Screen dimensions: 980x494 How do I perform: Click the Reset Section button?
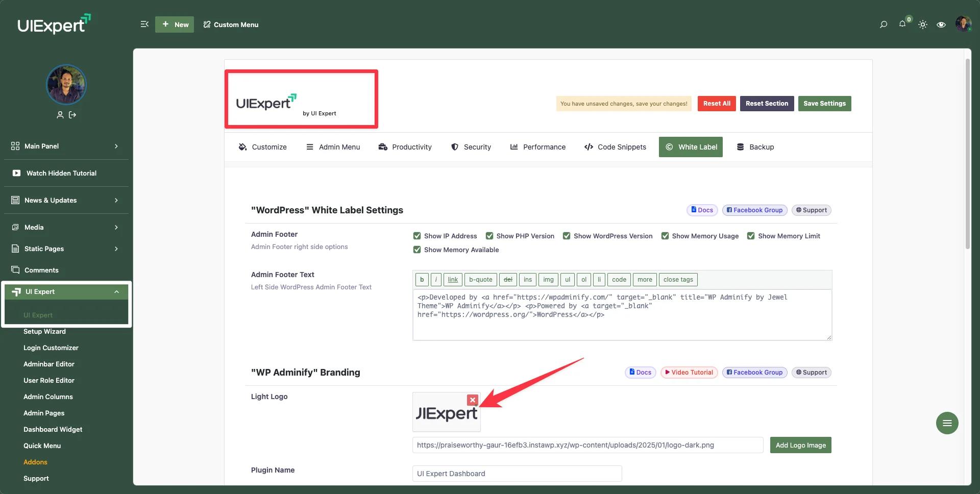767,104
